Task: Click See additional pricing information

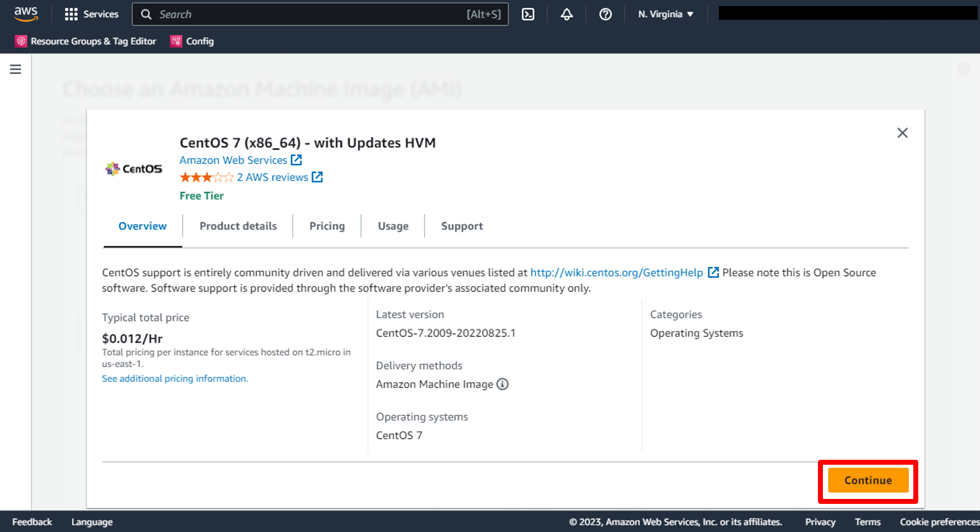Action: (175, 379)
